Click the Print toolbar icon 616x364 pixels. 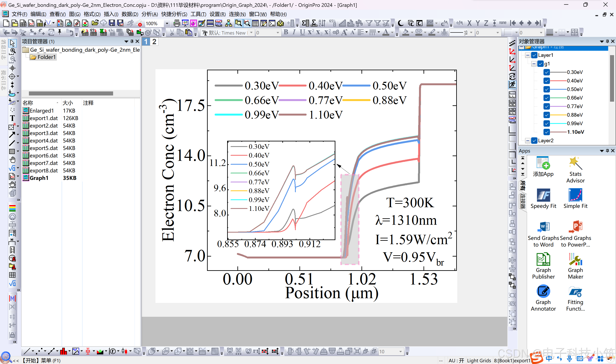click(x=176, y=23)
